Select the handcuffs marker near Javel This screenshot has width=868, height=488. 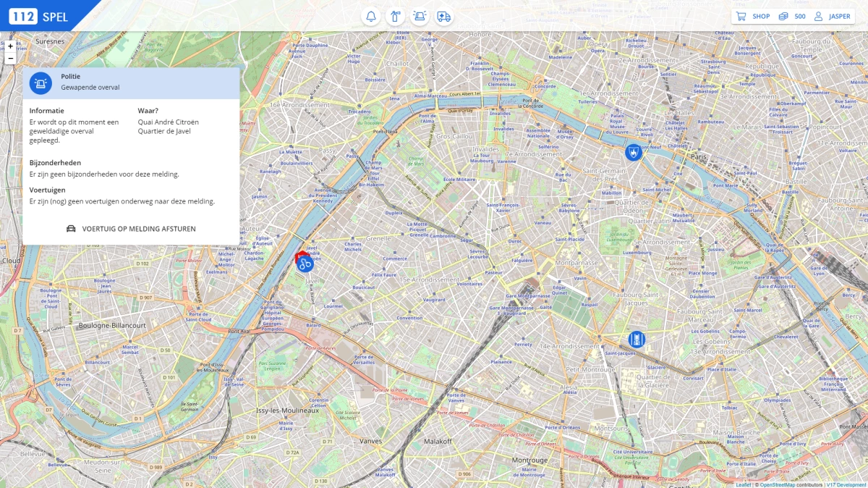click(x=305, y=263)
